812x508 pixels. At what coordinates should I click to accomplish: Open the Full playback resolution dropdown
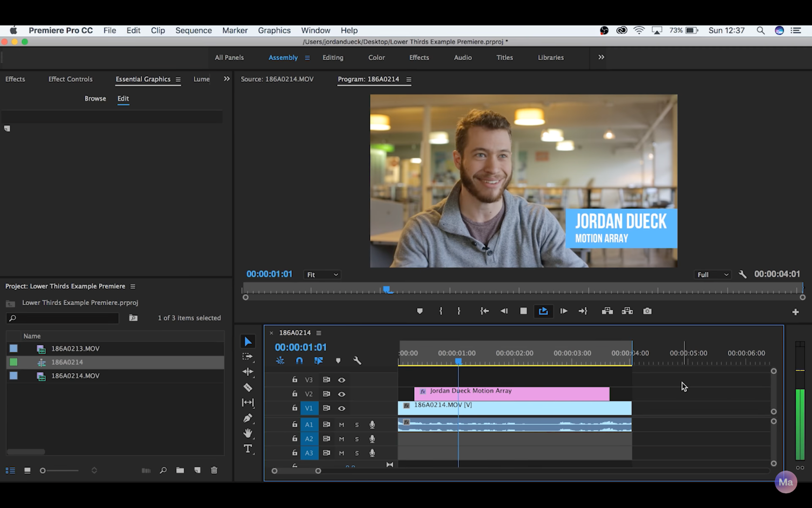[x=712, y=274]
